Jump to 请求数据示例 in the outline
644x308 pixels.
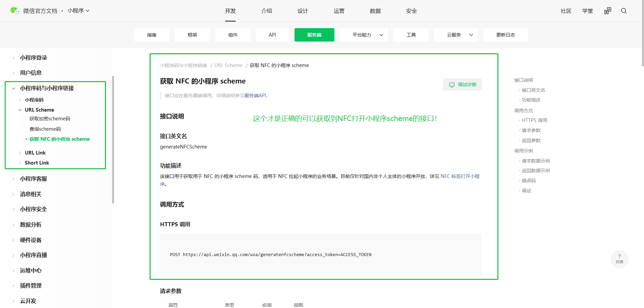point(536,161)
